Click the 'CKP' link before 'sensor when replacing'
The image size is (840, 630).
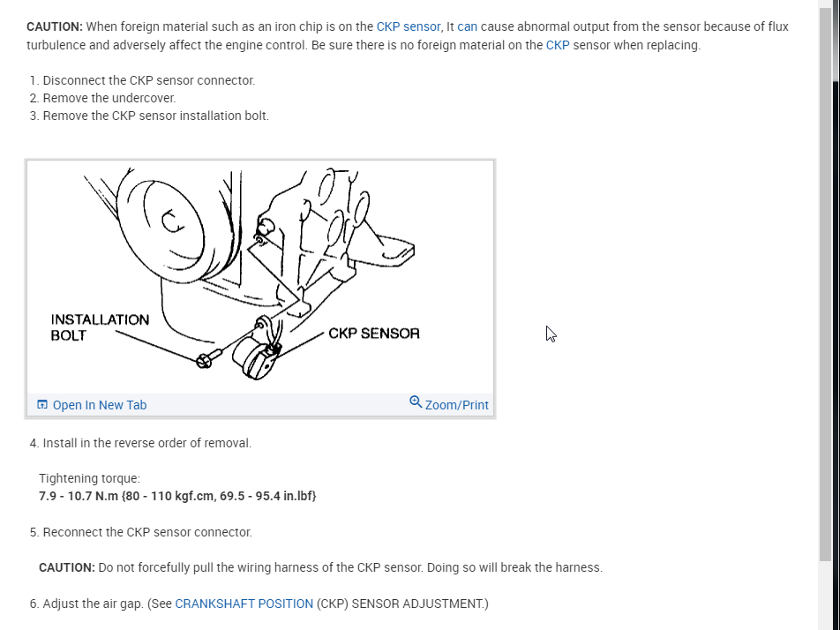click(x=558, y=45)
